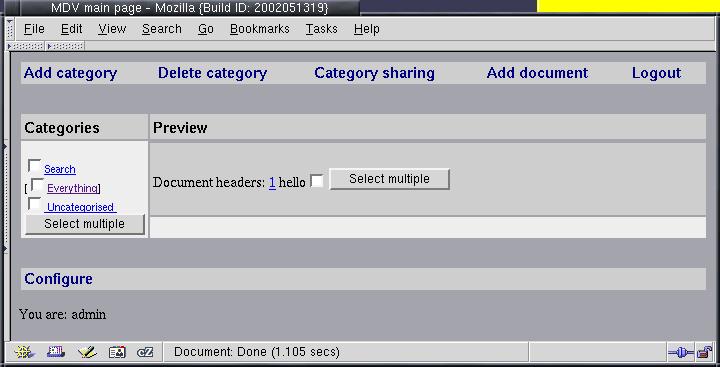Click Select multiple button under Categories
Viewport: 720px width, 367px height.
[84, 224]
